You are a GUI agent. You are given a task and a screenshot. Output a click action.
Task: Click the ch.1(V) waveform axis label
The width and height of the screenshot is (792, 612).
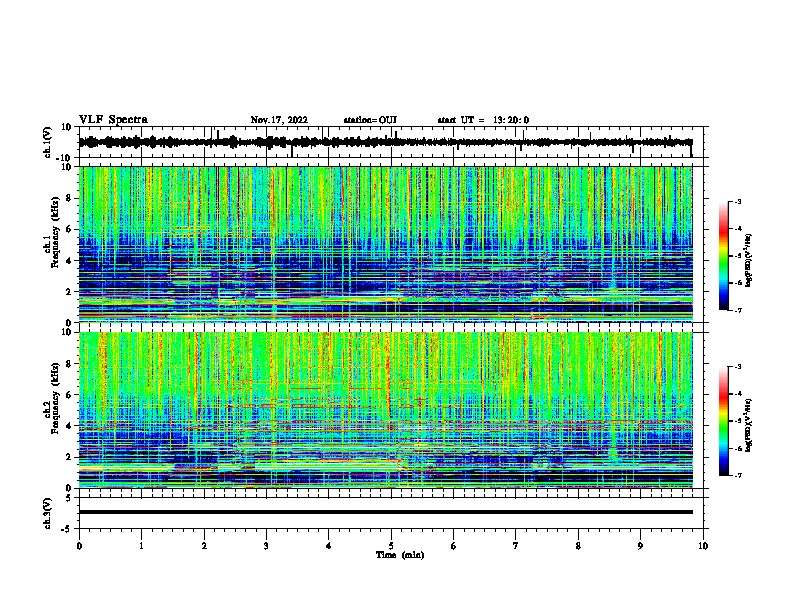[x=48, y=142]
